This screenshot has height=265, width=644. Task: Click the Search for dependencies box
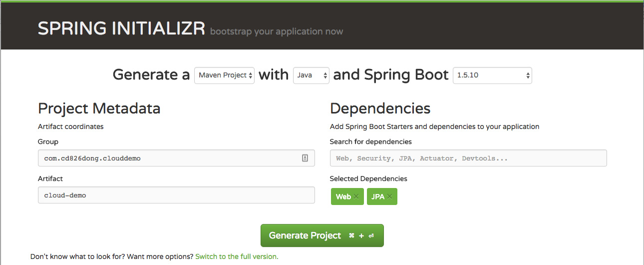click(468, 158)
